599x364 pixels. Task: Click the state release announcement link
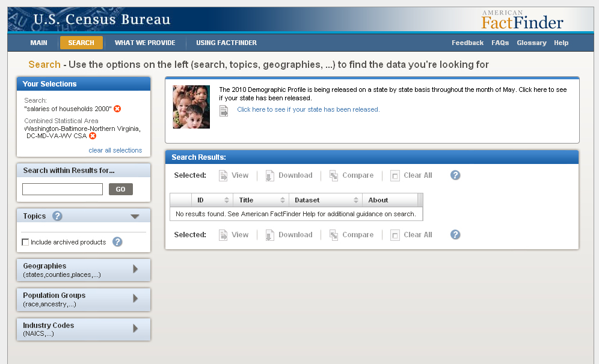[309, 109]
